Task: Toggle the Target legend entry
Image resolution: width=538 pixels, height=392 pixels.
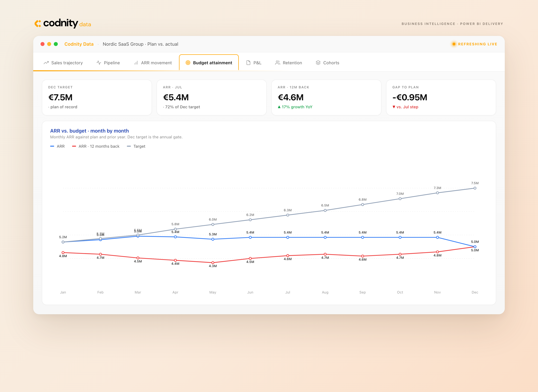Action: point(136,146)
